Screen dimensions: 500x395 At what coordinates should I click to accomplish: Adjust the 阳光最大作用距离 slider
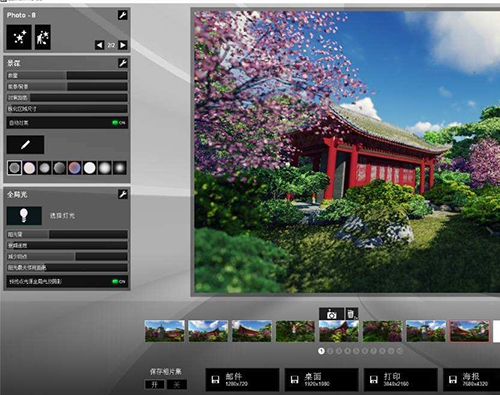point(67,268)
